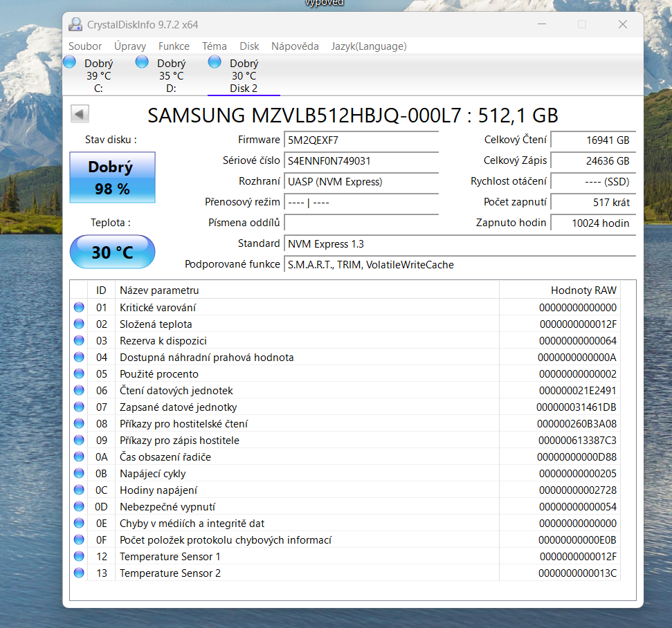
Task: Click the status dot beside Temperature Sensor 2
Action: [78, 572]
